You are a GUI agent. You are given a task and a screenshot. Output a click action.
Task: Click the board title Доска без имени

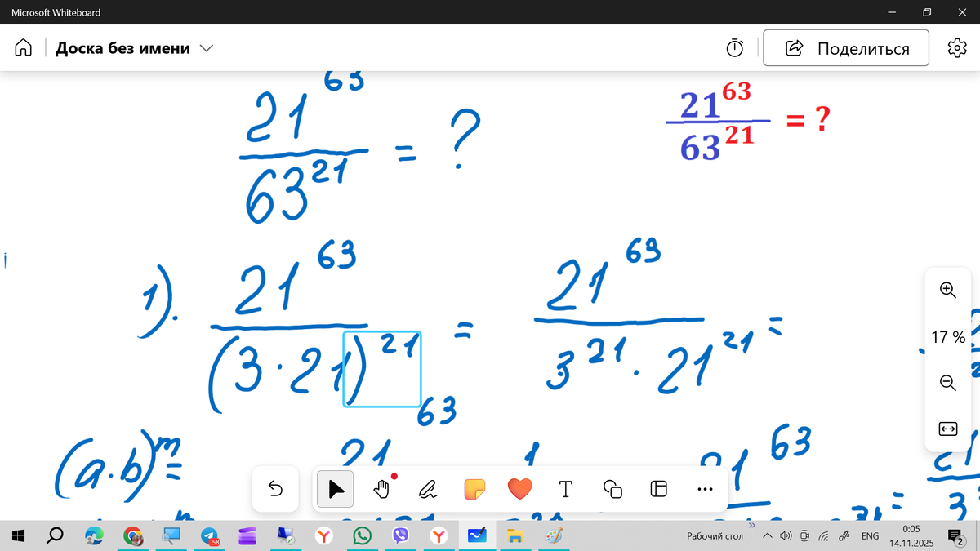(122, 49)
